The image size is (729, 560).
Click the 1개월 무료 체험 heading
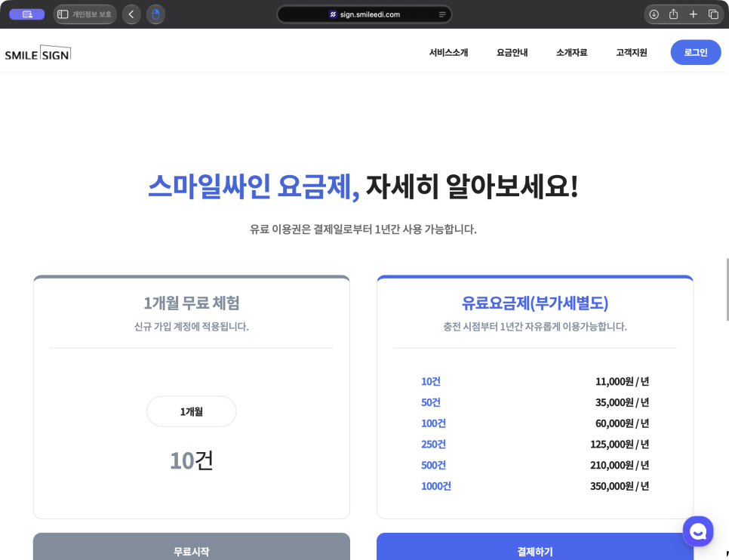[192, 303]
